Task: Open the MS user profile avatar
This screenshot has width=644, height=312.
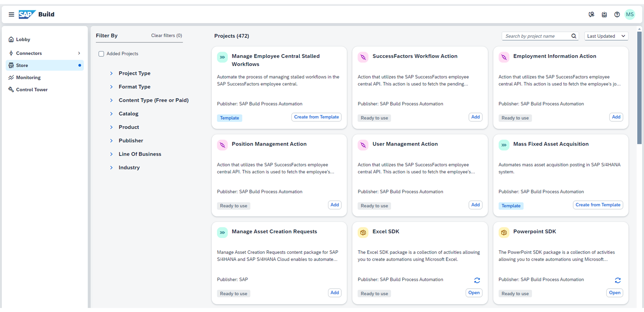Action: pyautogui.click(x=630, y=15)
